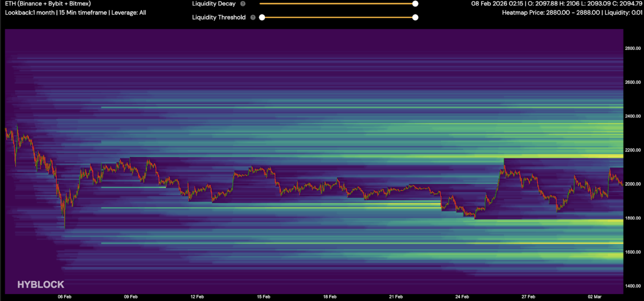Click the 21 Feb date label
Screen dimensions: 644x301
[396, 297]
